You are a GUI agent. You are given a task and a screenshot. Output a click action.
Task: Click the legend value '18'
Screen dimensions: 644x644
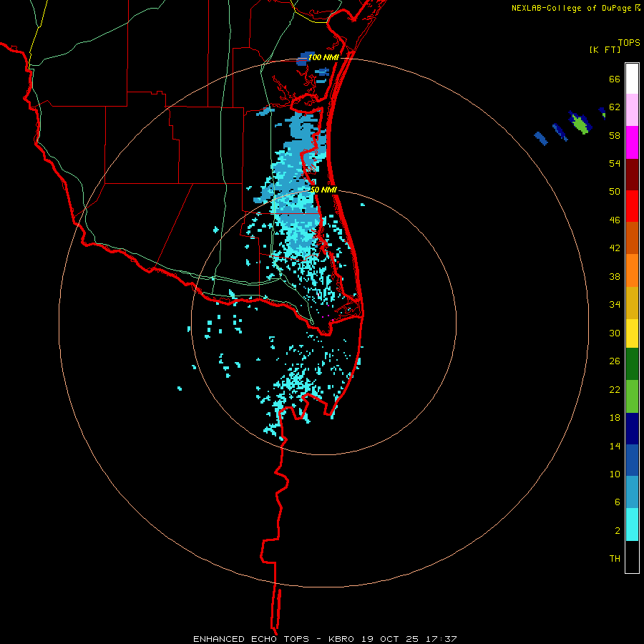(615, 418)
